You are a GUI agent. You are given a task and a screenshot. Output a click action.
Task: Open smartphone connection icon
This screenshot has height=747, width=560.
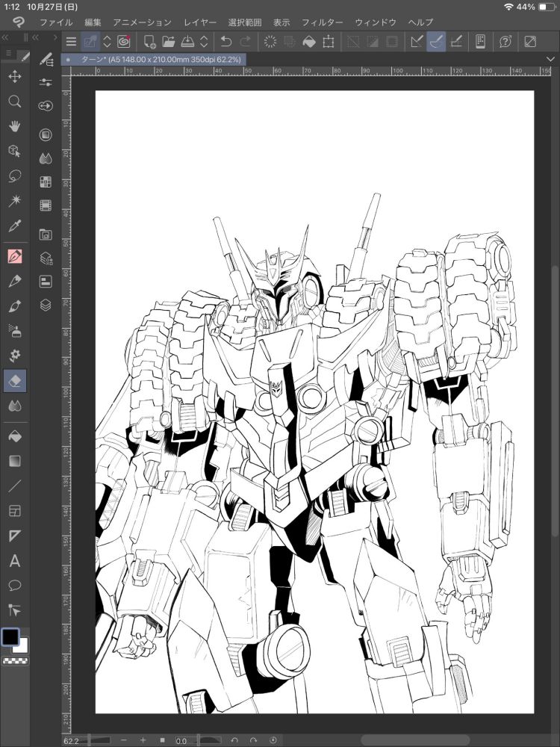click(480, 41)
